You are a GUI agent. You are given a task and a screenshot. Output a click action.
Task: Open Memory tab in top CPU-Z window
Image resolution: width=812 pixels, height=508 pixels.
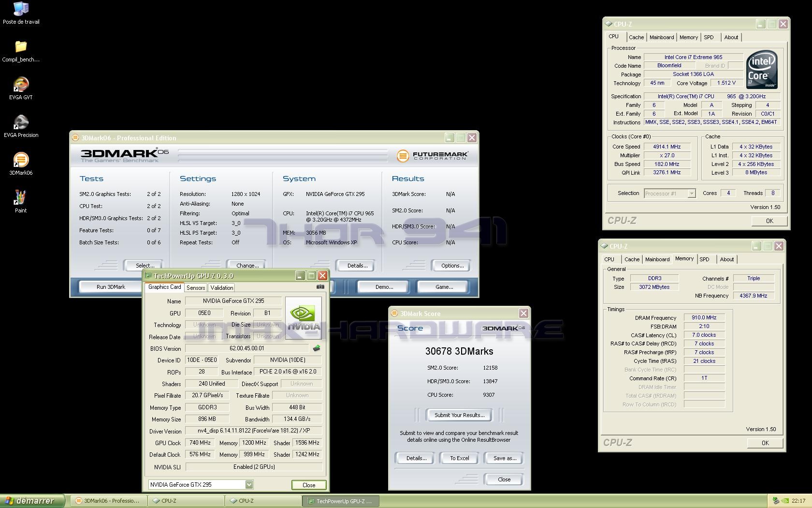(688, 37)
